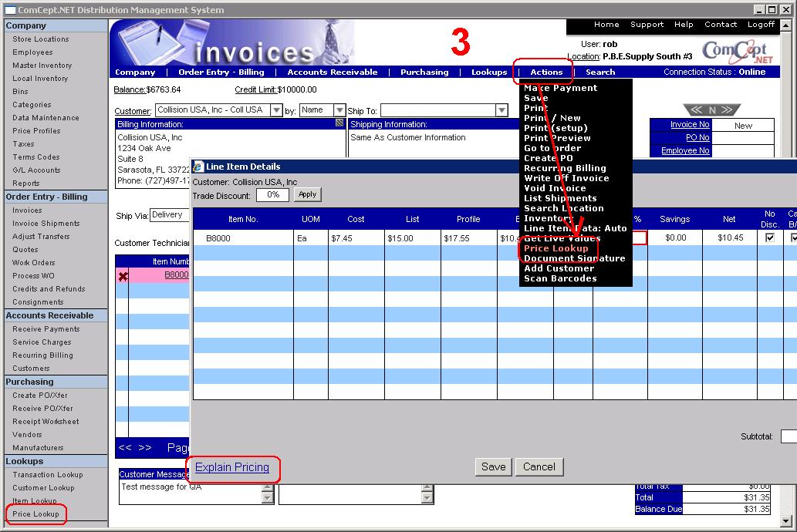
Task: Open the customer search 'by' Name dropdown
Action: pyautogui.click(x=339, y=110)
